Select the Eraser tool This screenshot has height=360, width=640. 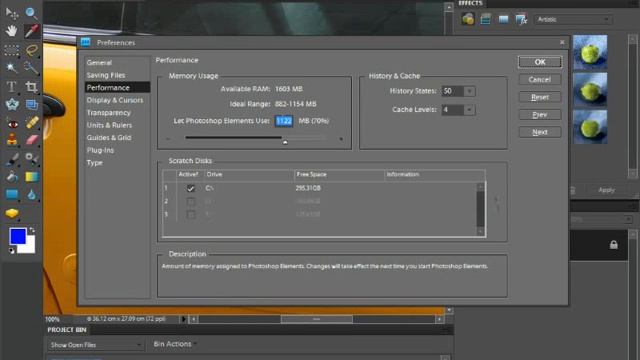click(31, 140)
